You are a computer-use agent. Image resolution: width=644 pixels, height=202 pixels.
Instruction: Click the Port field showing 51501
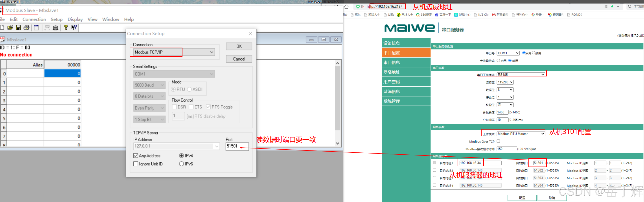[x=237, y=146]
